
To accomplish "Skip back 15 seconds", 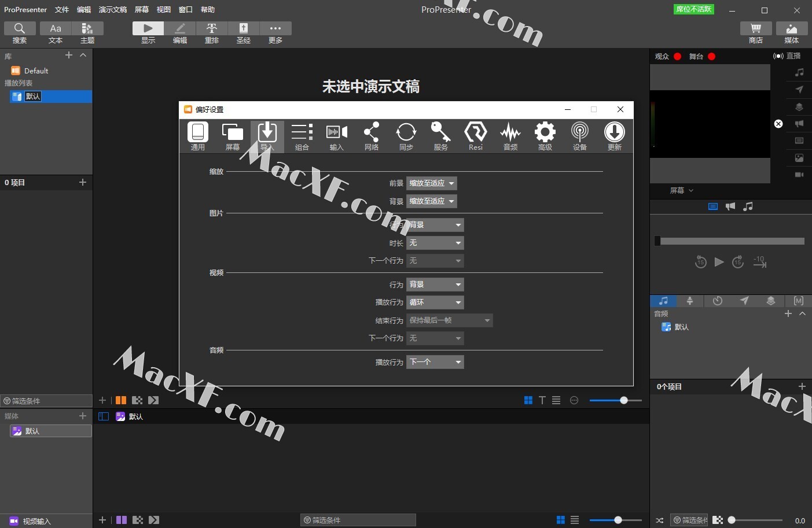I will point(700,262).
